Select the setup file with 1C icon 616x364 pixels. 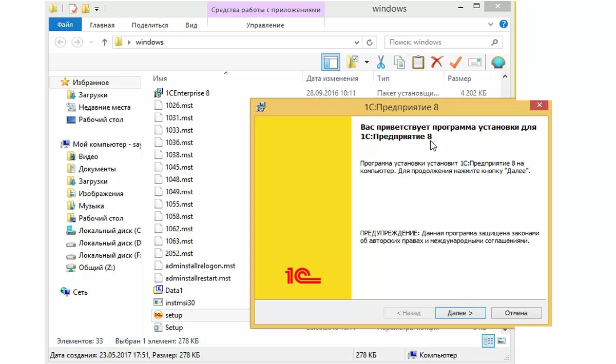click(x=168, y=315)
